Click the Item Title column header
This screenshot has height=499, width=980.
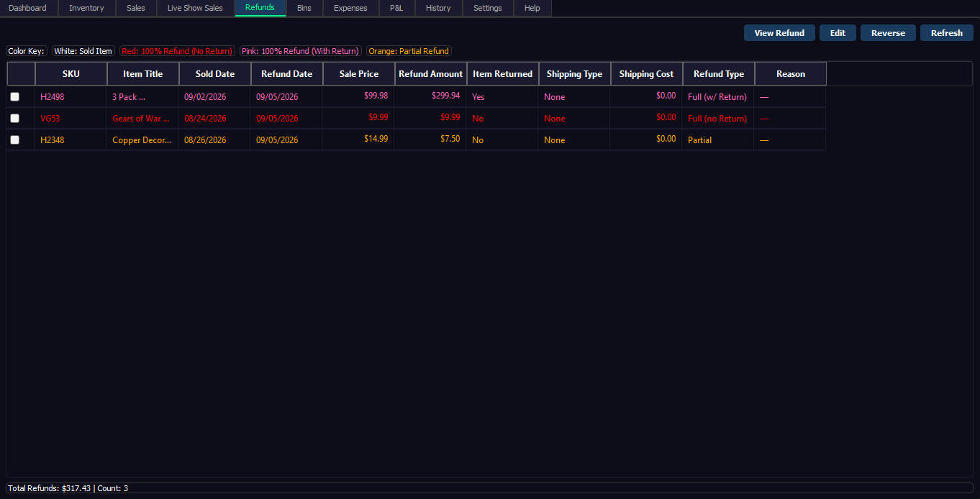coord(143,74)
